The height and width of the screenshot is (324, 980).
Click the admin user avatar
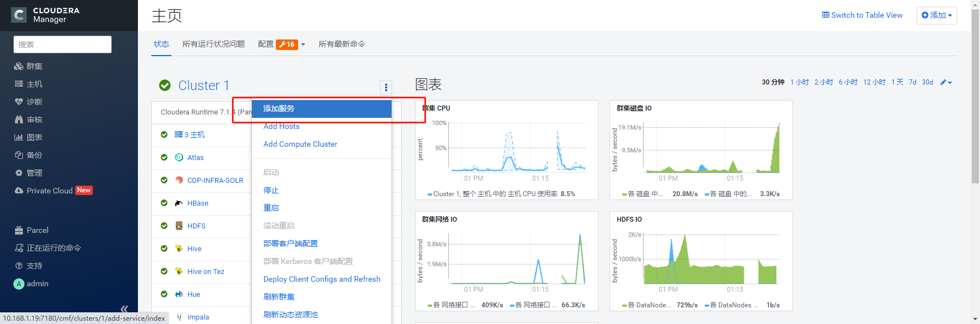click(x=19, y=283)
